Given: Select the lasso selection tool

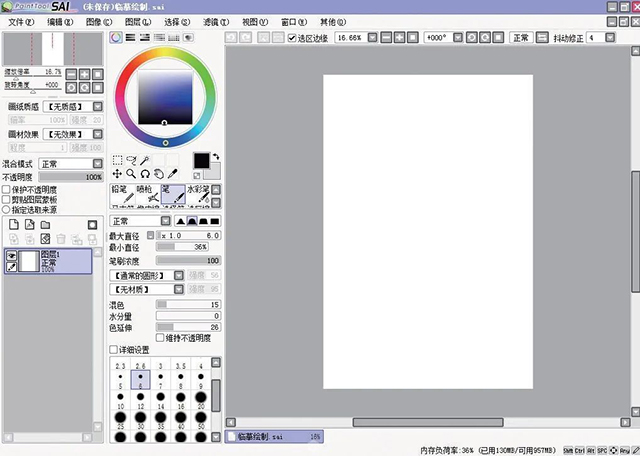Looking at the screenshot, I should [x=131, y=160].
